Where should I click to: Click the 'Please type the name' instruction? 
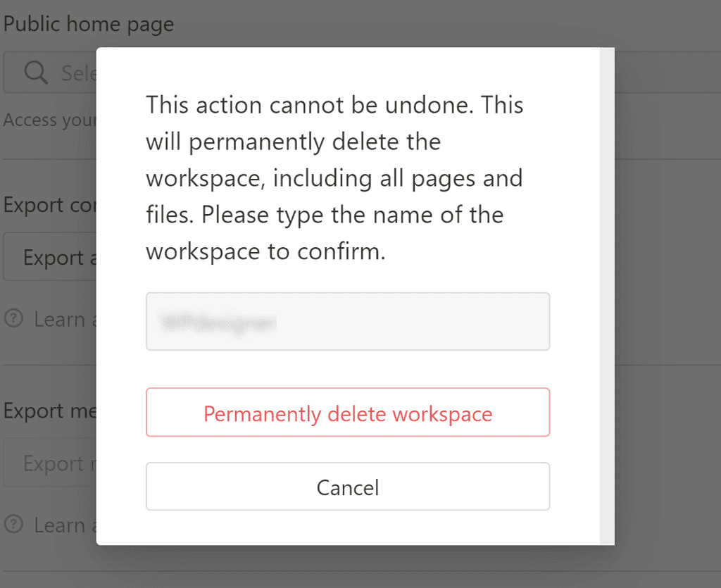tap(352, 215)
